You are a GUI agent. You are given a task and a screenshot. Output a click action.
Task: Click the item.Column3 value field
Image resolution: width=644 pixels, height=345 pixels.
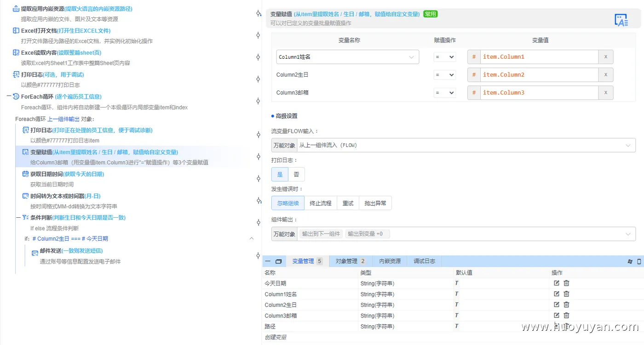[x=539, y=93]
